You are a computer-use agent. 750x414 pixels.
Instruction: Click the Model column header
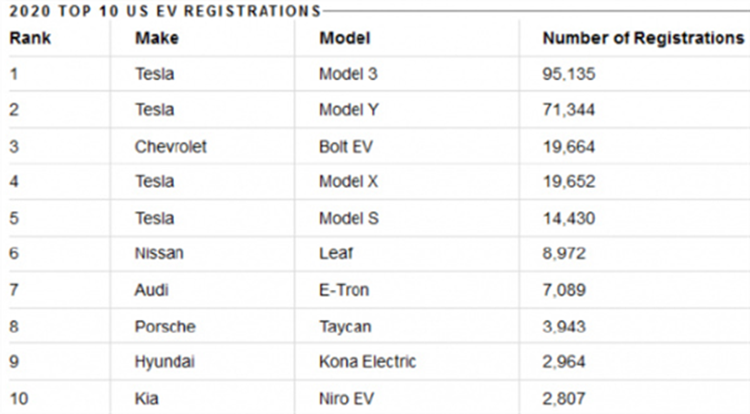pos(344,38)
